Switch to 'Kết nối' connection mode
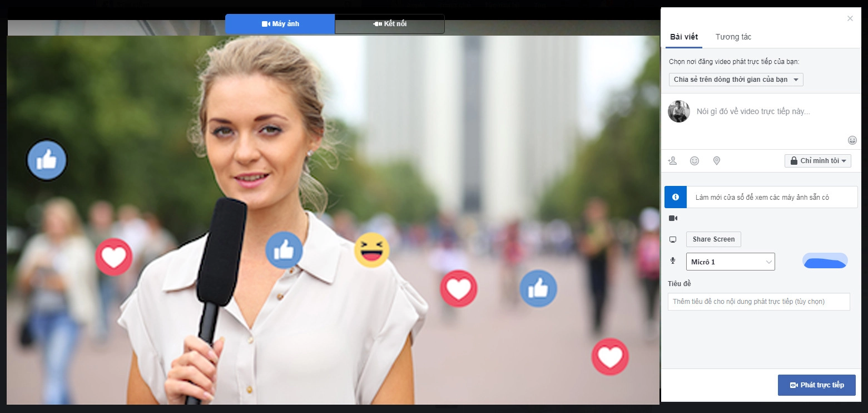Image resolution: width=868 pixels, height=413 pixels. pos(390,24)
